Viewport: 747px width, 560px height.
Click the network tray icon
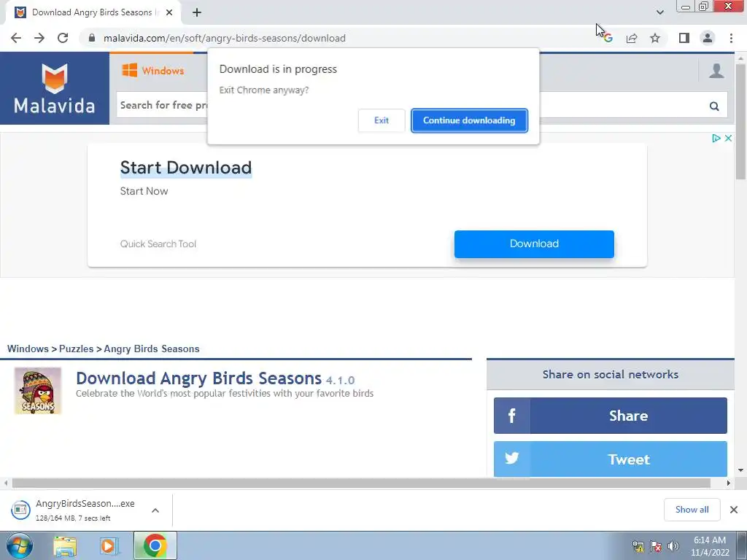coord(638,546)
